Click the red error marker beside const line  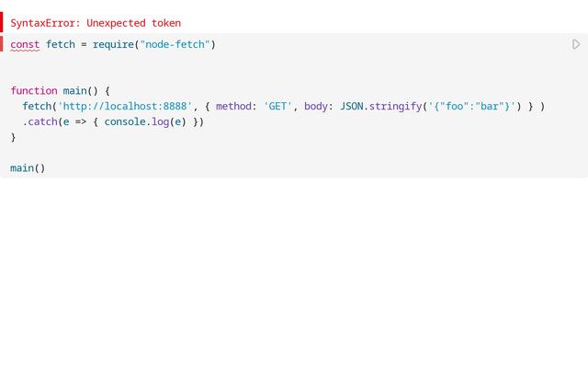coord(2,44)
